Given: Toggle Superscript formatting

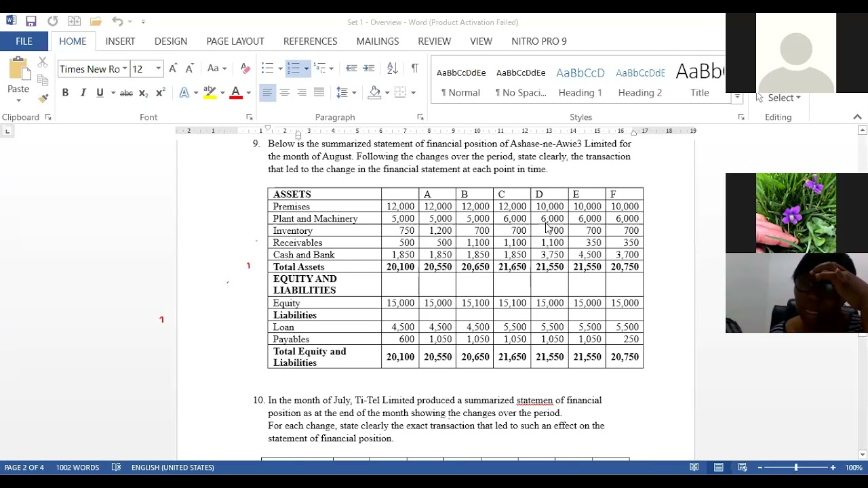Looking at the screenshot, I should (160, 93).
